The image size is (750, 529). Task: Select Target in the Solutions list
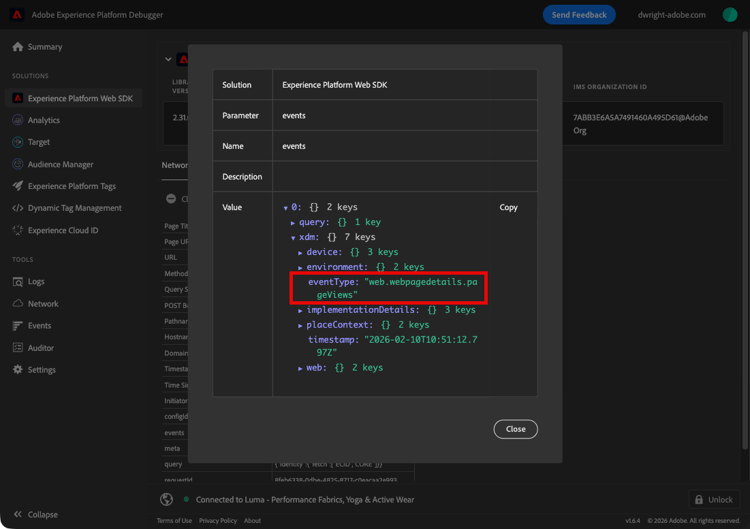tap(39, 142)
